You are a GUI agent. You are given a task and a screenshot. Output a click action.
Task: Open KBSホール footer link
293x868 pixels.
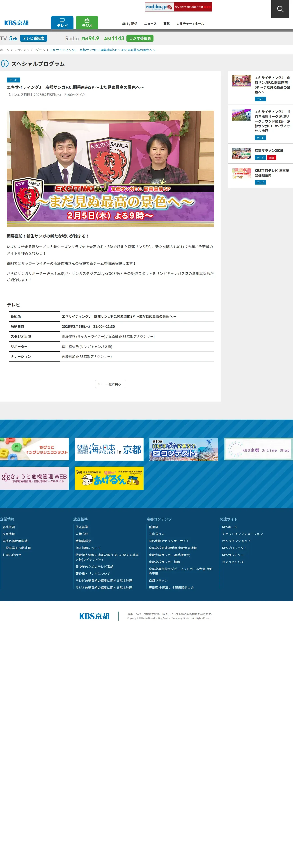pyautogui.click(x=230, y=527)
